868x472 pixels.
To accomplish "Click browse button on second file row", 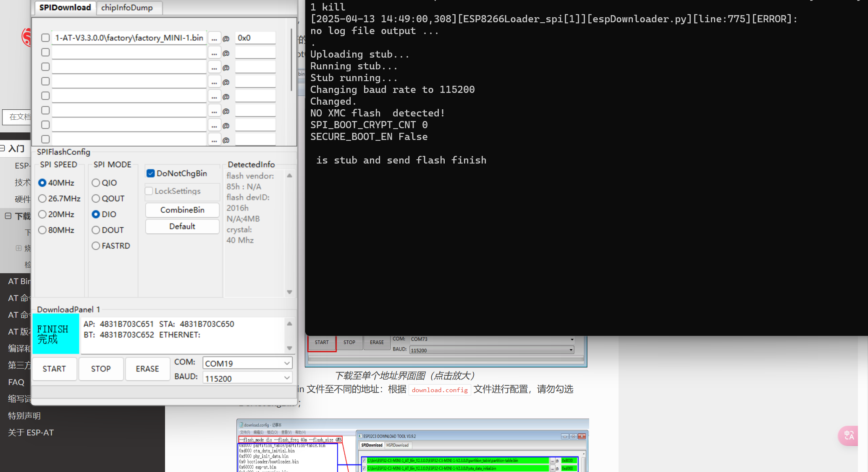I will coord(214,53).
